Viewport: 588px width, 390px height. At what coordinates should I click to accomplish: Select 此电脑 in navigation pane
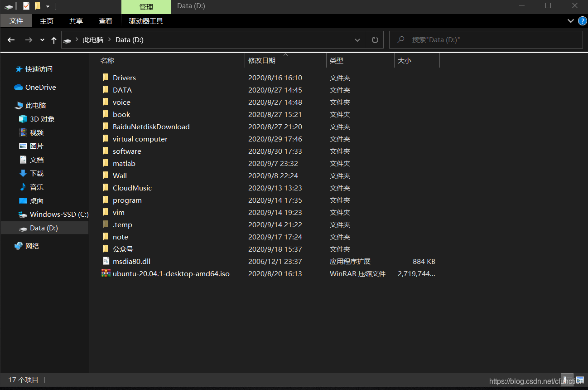pyautogui.click(x=35, y=105)
